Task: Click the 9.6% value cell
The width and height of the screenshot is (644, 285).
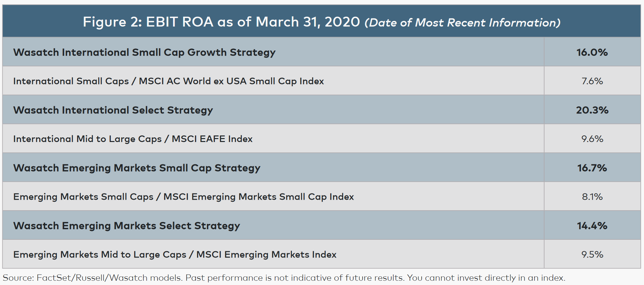Action: (592, 139)
